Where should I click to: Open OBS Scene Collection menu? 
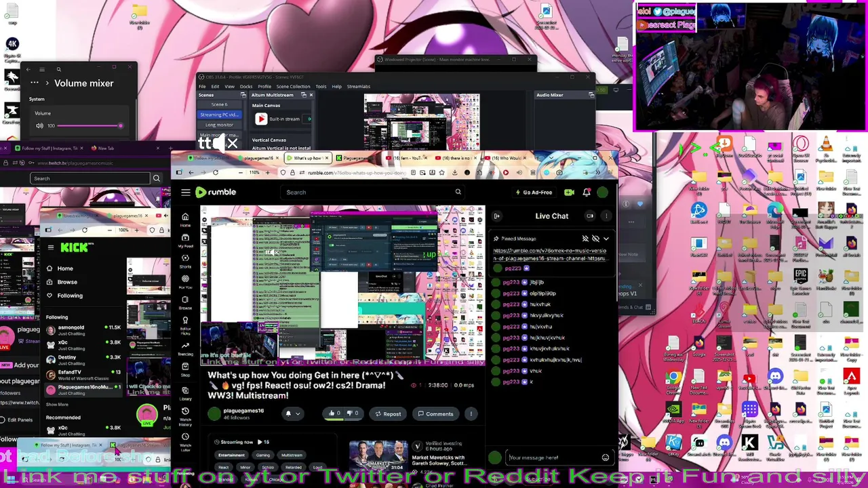[293, 86]
